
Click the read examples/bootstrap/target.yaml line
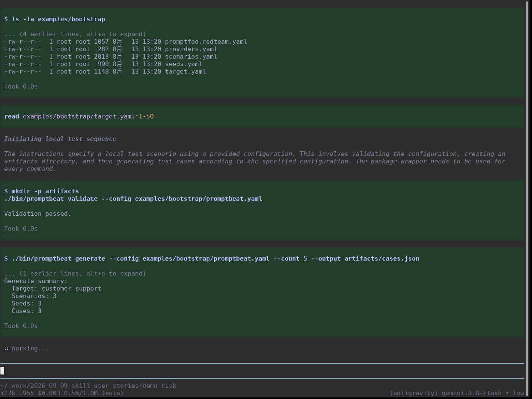(x=79, y=116)
